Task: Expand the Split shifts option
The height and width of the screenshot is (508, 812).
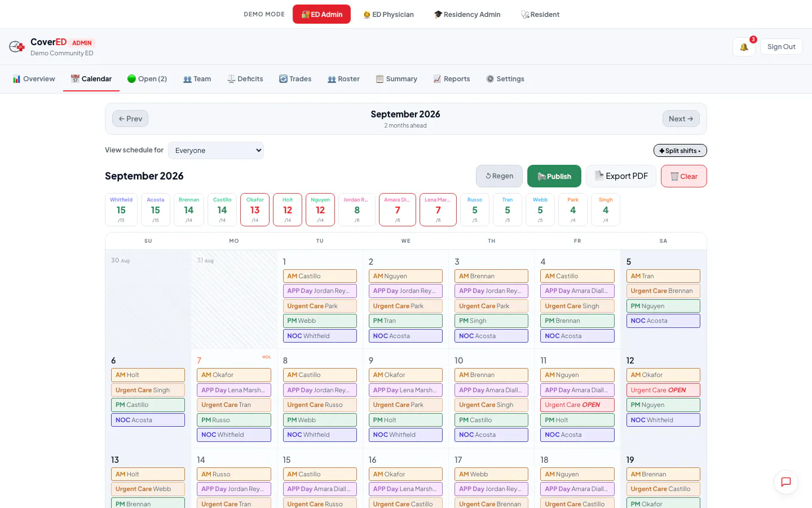Action: [x=680, y=151]
